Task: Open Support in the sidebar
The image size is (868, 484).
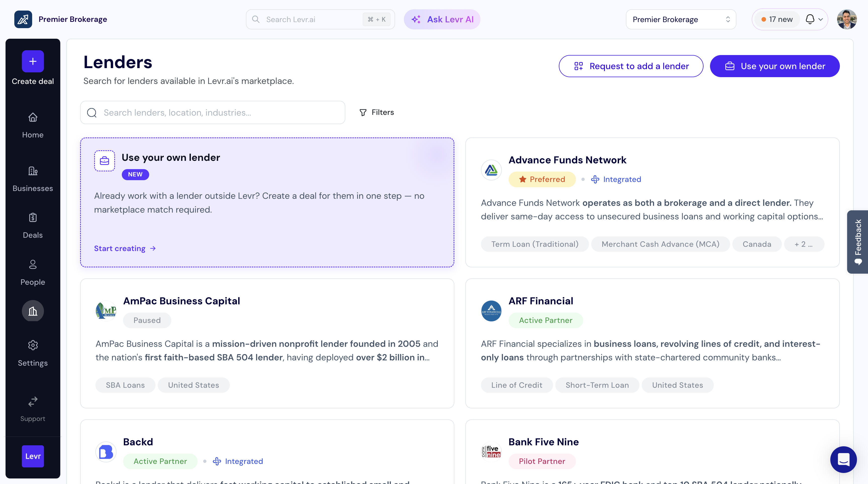Action: 33,409
